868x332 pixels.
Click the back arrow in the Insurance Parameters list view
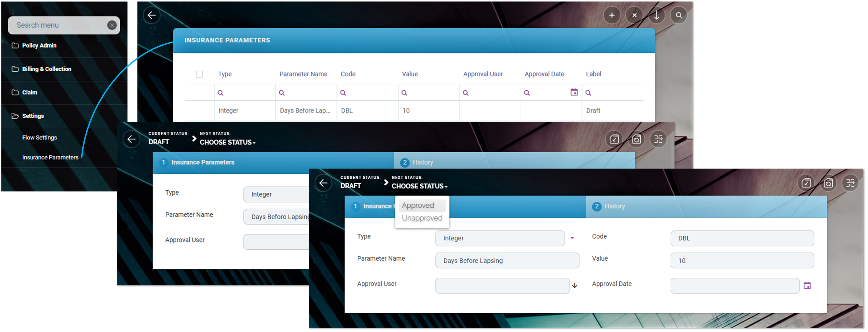coord(152,15)
